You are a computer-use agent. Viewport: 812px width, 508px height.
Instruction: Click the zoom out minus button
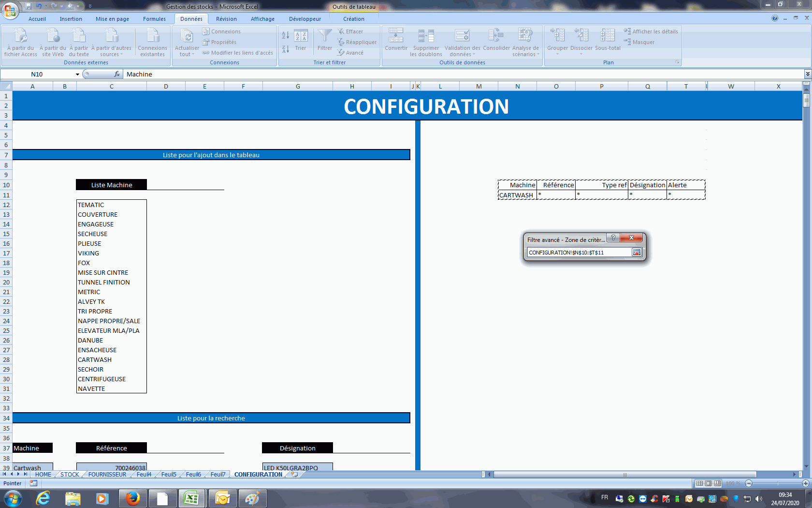[x=749, y=483]
